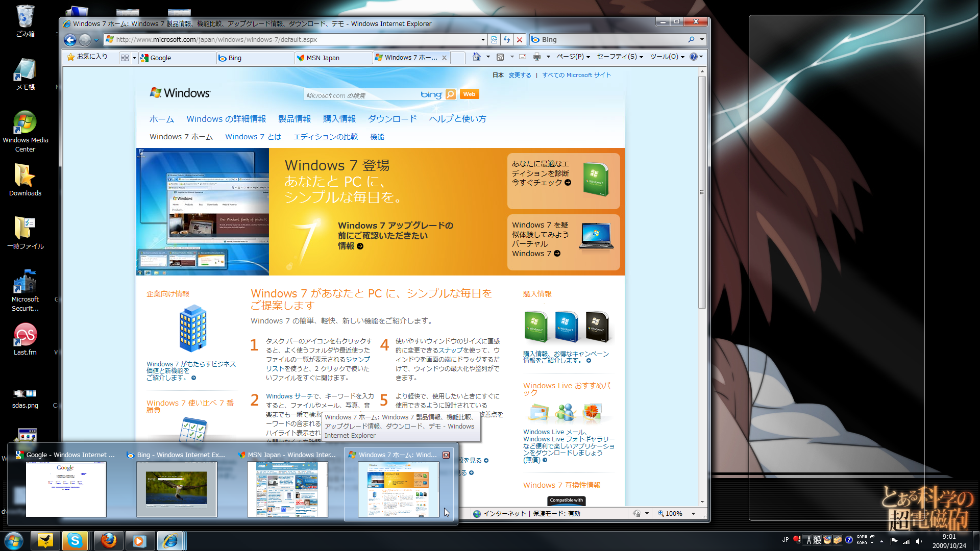980x551 pixels.
Task: Click the Internet Explorer taskbar icon
Action: tap(170, 540)
